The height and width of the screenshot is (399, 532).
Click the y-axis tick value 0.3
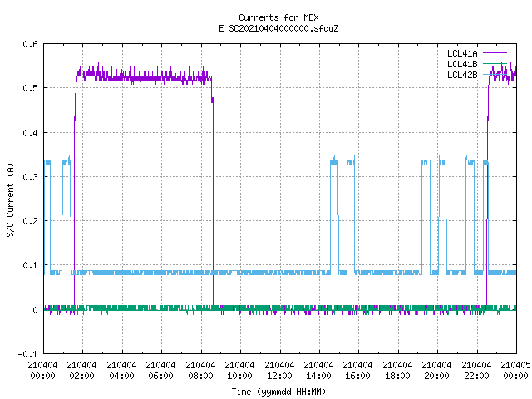[x=30, y=177]
